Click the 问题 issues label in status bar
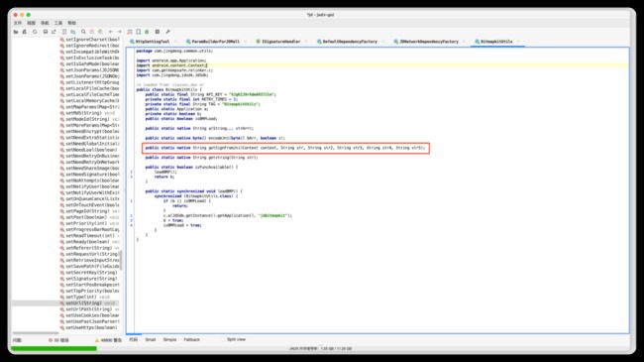Screen dimensions: 644x362 [17, 340]
